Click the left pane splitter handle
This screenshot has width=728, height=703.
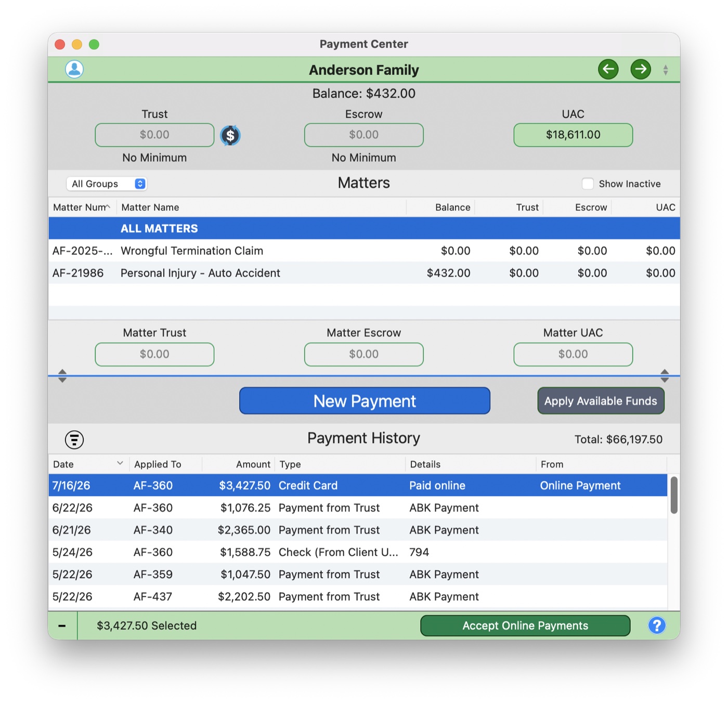click(x=62, y=376)
